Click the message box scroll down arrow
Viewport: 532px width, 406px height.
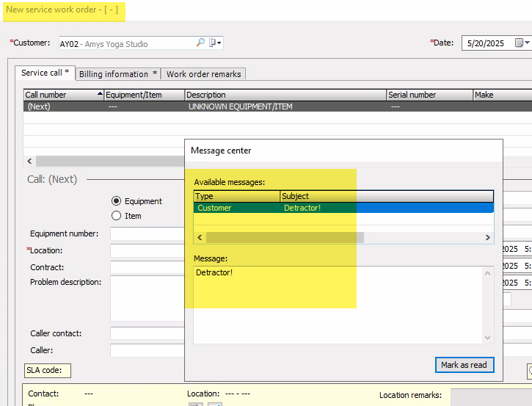[487, 337]
